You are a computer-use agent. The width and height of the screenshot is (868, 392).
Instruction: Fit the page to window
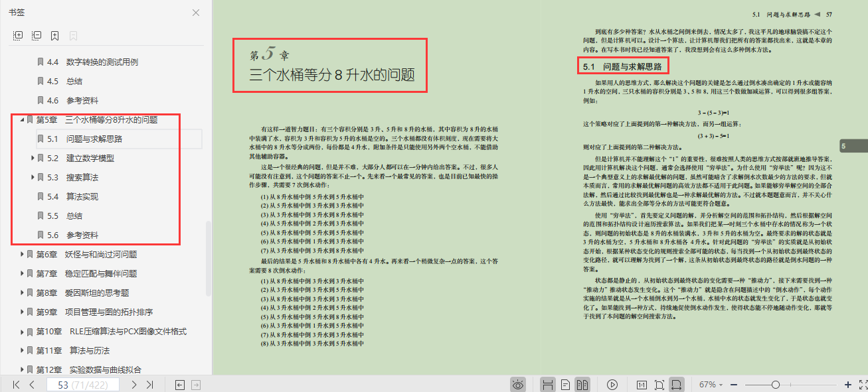(659, 385)
